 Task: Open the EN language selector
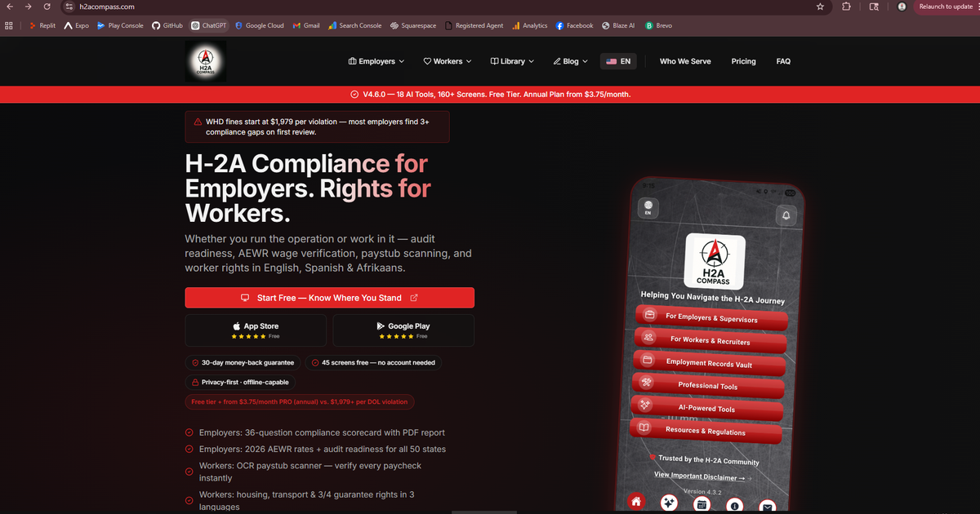click(x=618, y=61)
